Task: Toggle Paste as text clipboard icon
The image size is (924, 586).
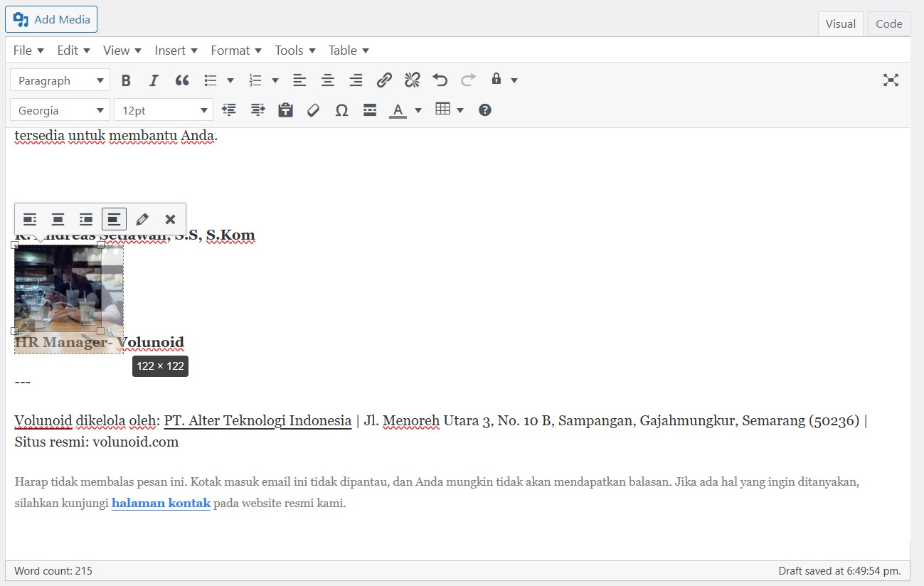Action: [285, 110]
